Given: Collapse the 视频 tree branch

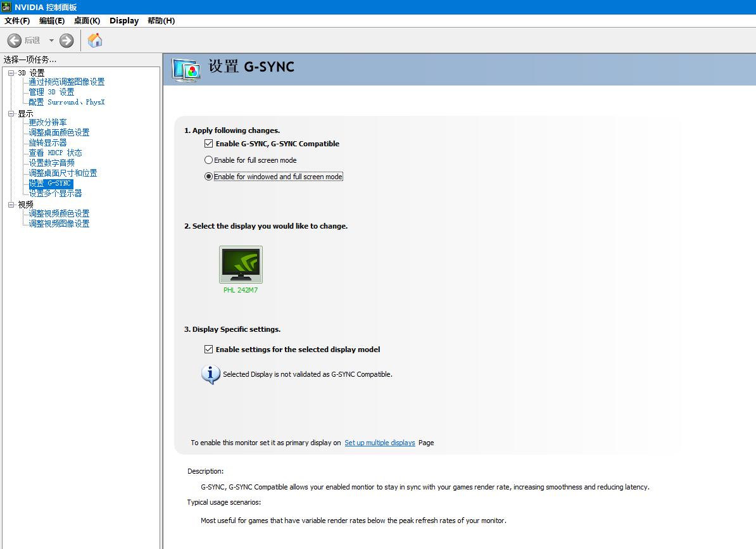Looking at the screenshot, I should tap(11, 204).
